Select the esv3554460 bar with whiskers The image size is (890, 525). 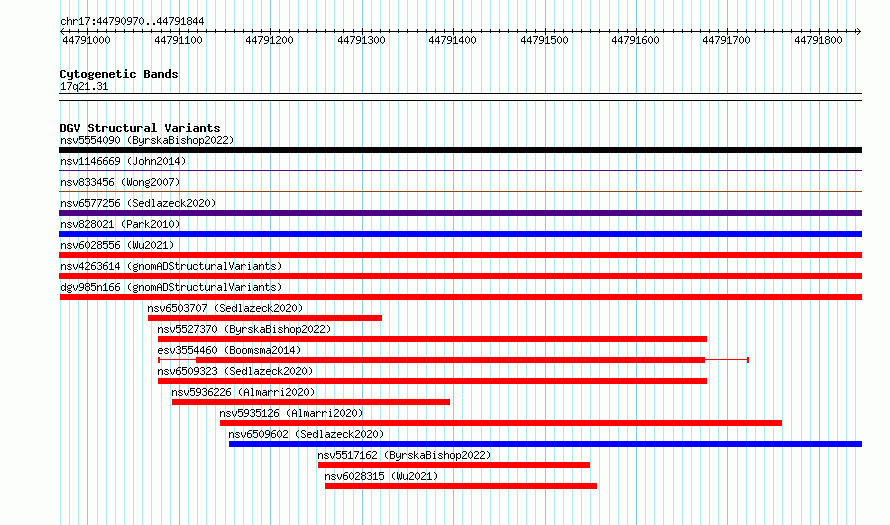[x=454, y=360]
